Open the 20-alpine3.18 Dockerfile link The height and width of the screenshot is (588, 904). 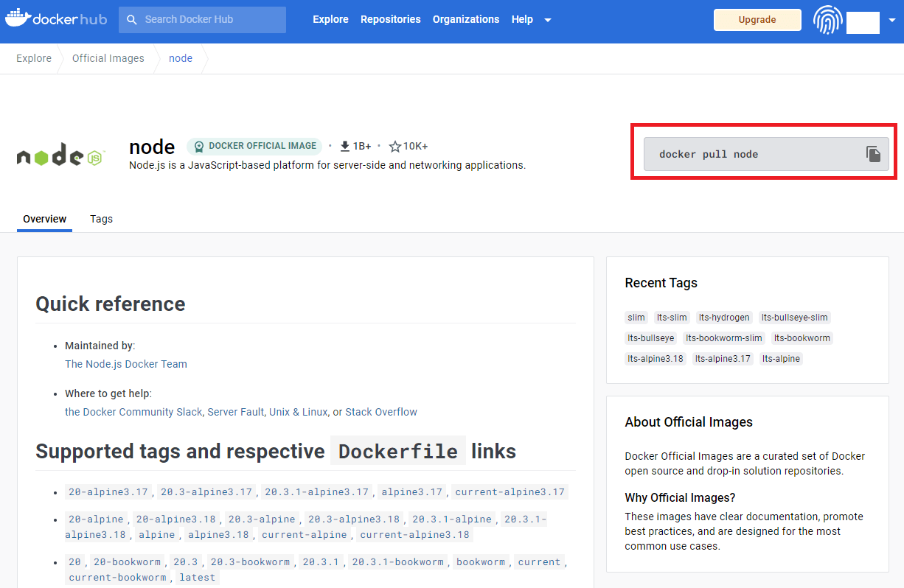(x=176, y=519)
